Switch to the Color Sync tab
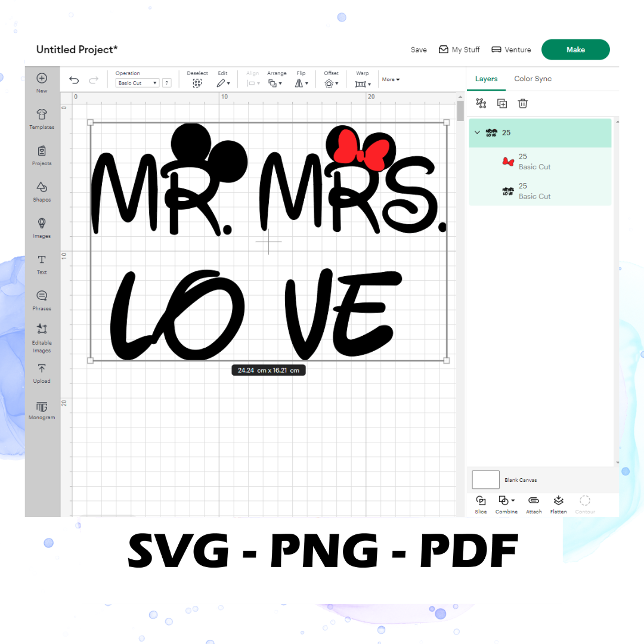The width and height of the screenshot is (644, 644). (x=532, y=79)
